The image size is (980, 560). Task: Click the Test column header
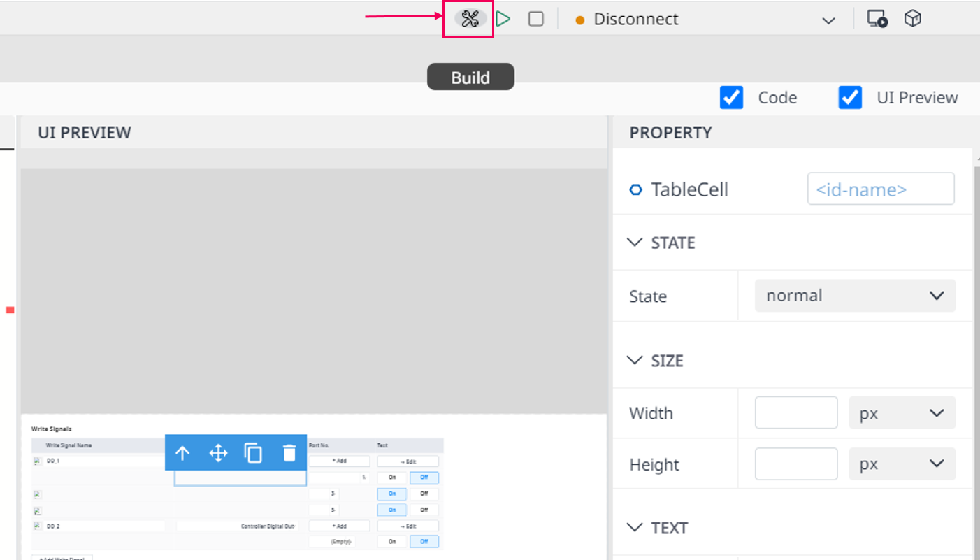(x=382, y=445)
